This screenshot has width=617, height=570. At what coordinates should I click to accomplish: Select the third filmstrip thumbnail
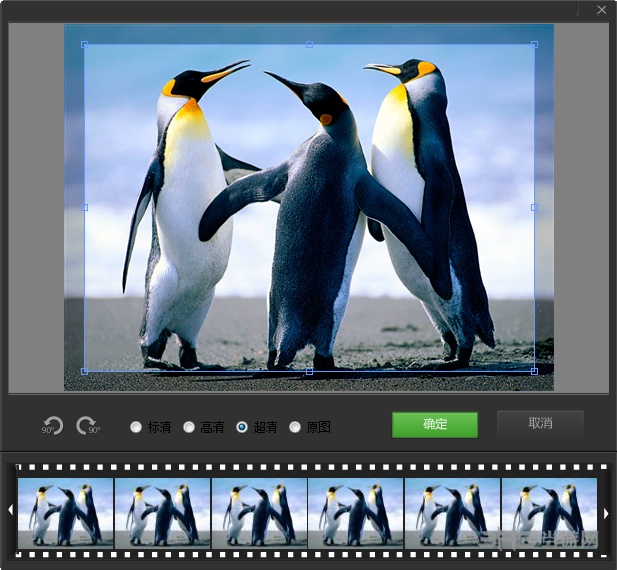259,511
